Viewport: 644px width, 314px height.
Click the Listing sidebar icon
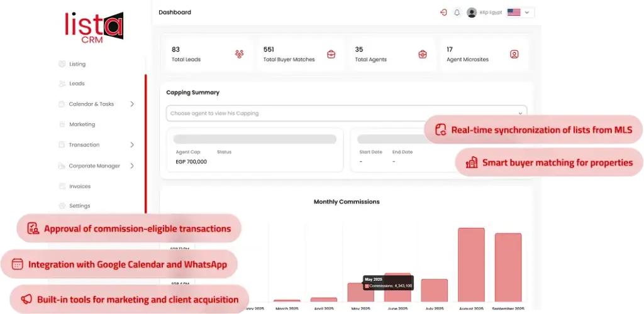62,64
